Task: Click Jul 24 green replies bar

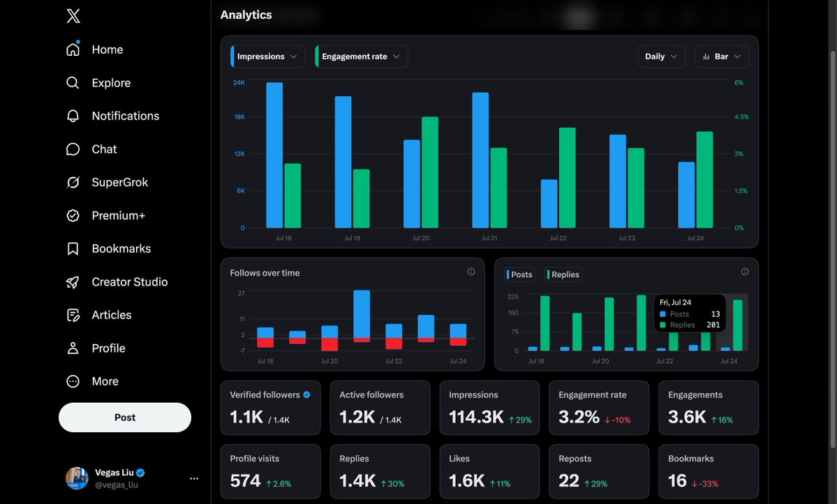Action: tap(738, 325)
